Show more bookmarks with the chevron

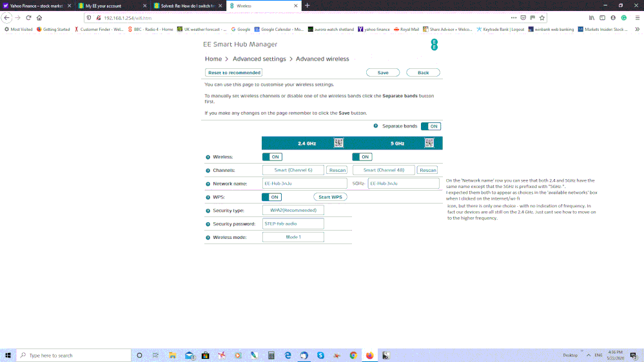pos(637,29)
